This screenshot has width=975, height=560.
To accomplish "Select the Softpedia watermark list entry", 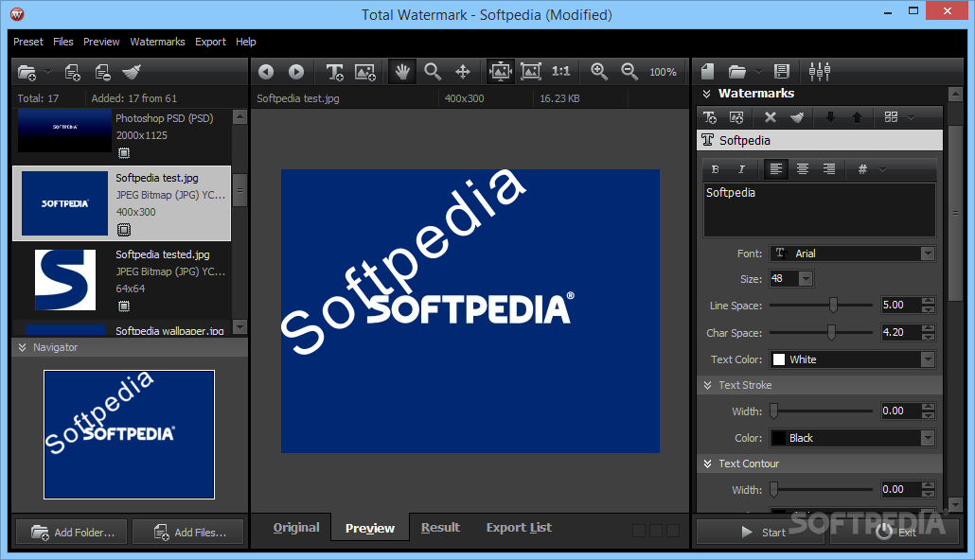I will 820,140.
